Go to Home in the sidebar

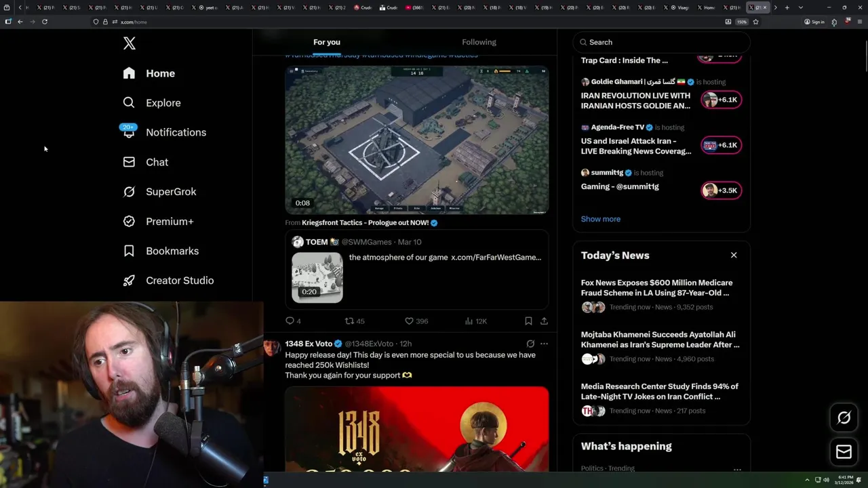click(149, 73)
